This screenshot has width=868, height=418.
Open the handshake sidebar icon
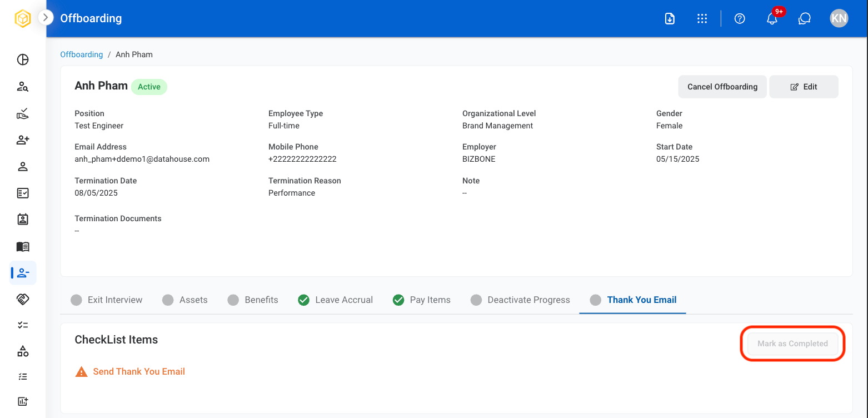click(23, 299)
